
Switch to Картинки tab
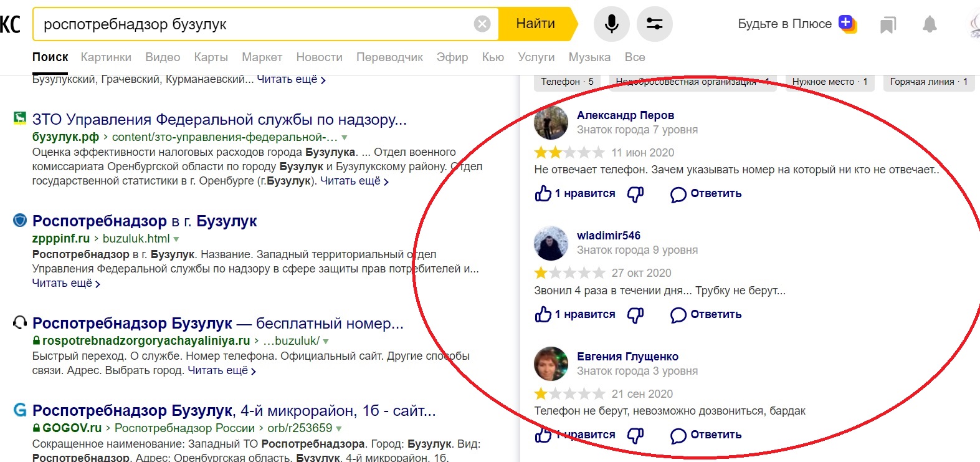click(106, 57)
